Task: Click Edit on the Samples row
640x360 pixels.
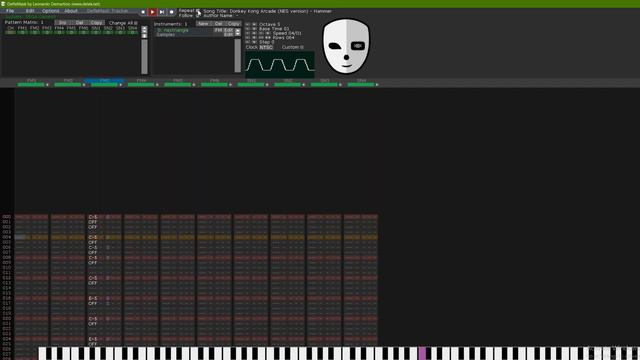Action: click(229, 35)
